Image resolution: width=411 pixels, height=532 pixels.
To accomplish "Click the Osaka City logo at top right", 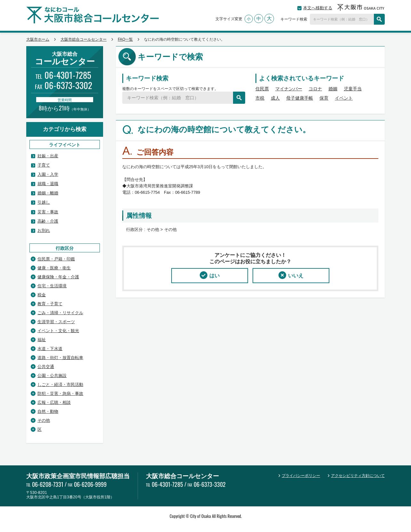I will [361, 7].
